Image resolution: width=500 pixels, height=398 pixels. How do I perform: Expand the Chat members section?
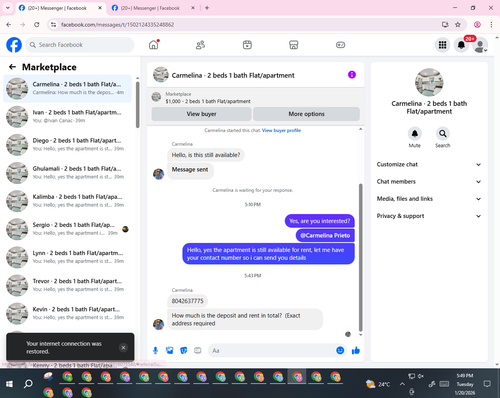tap(429, 182)
